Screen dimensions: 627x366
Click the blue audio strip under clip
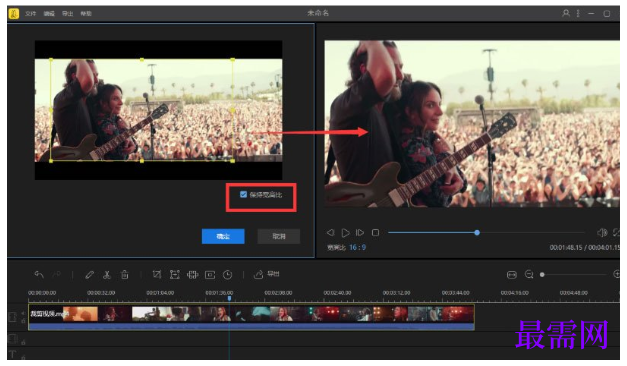coord(251,326)
